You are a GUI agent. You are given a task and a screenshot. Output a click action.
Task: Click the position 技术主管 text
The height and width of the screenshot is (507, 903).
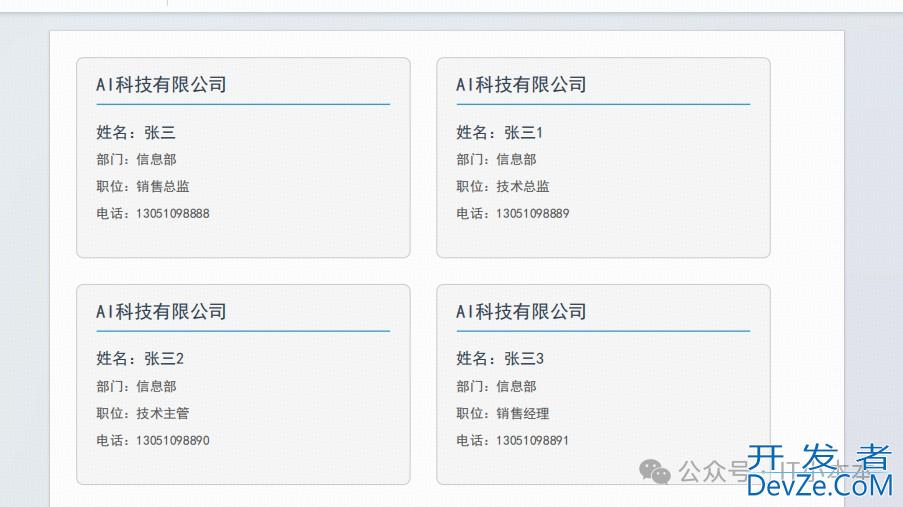click(163, 413)
